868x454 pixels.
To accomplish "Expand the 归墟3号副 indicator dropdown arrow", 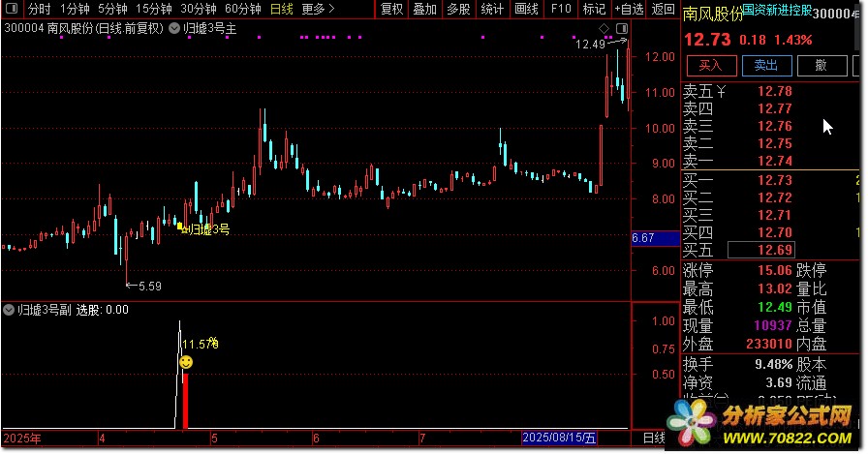I will click(x=9, y=310).
